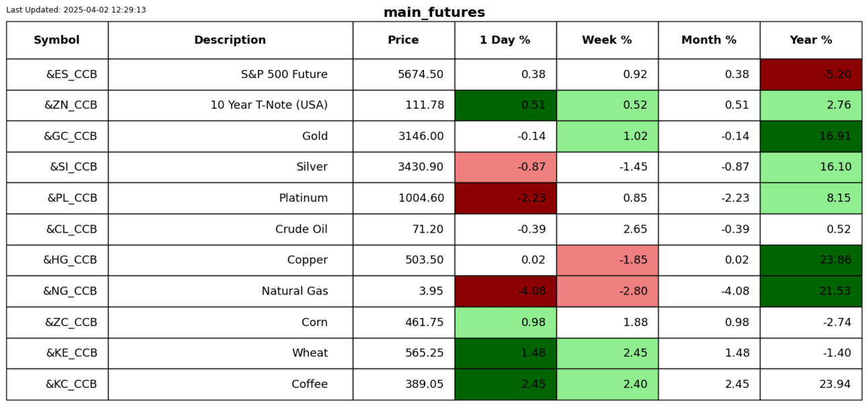Viewport: 868px width, 406px height.
Task: Click the main_futures table title
Action: point(434,13)
